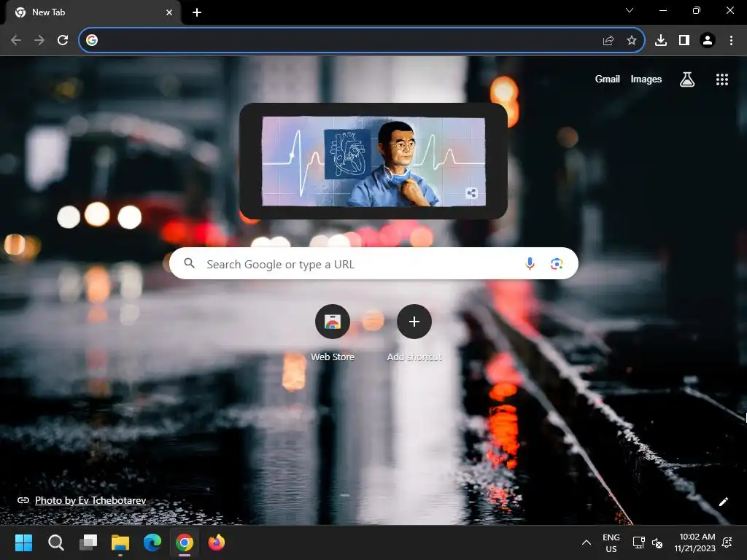Close the New Tab tab
This screenshot has width=747, height=560.
click(x=169, y=12)
